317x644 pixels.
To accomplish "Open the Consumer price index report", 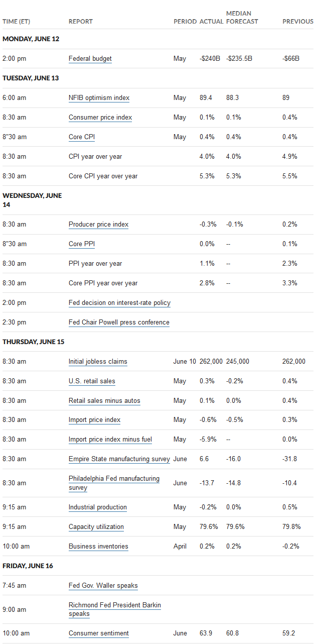I will [100, 117].
